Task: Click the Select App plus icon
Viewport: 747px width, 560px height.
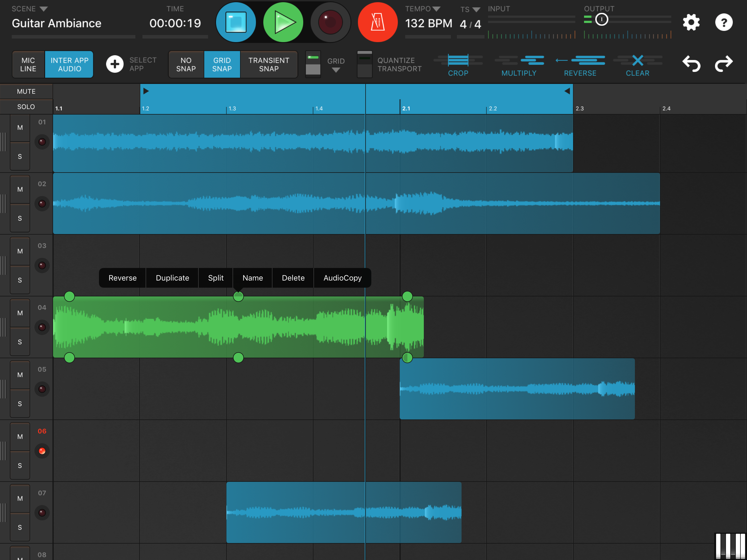Action: click(115, 64)
